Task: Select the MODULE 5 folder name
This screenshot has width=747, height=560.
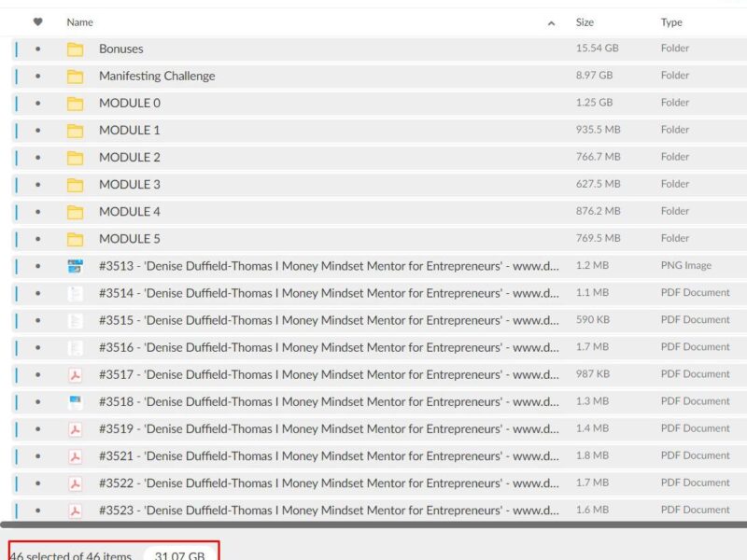Action: pos(130,239)
